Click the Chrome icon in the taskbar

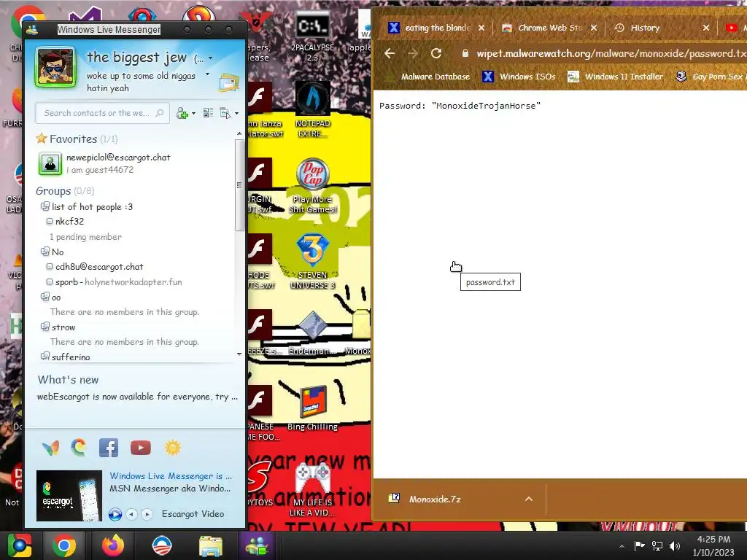pos(64,545)
